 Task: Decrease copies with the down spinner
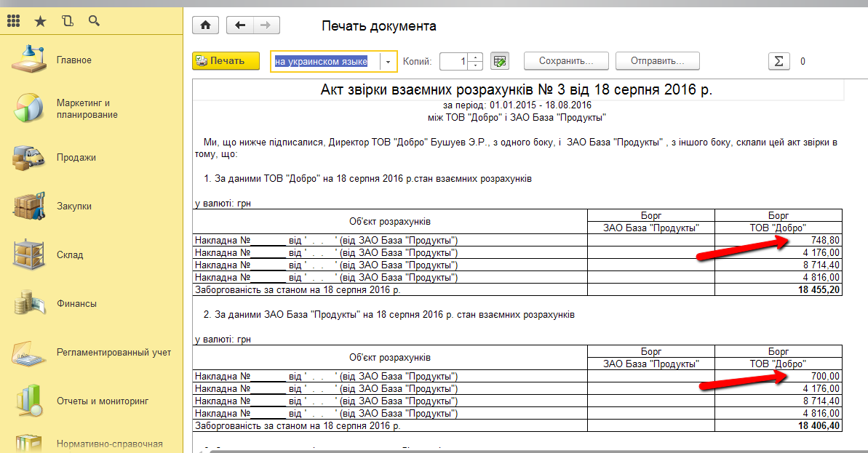pyautogui.click(x=476, y=65)
